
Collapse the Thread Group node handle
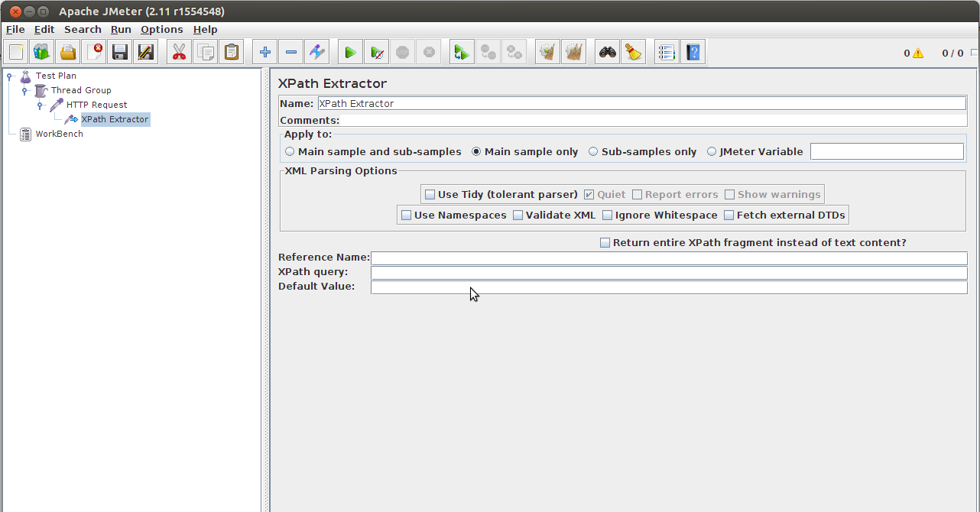(24, 90)
